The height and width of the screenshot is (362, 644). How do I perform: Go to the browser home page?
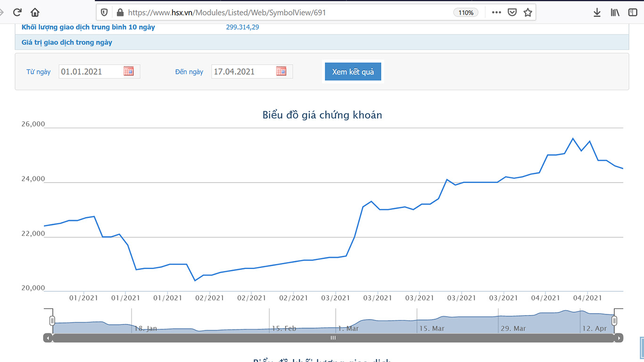click(35, 13)
